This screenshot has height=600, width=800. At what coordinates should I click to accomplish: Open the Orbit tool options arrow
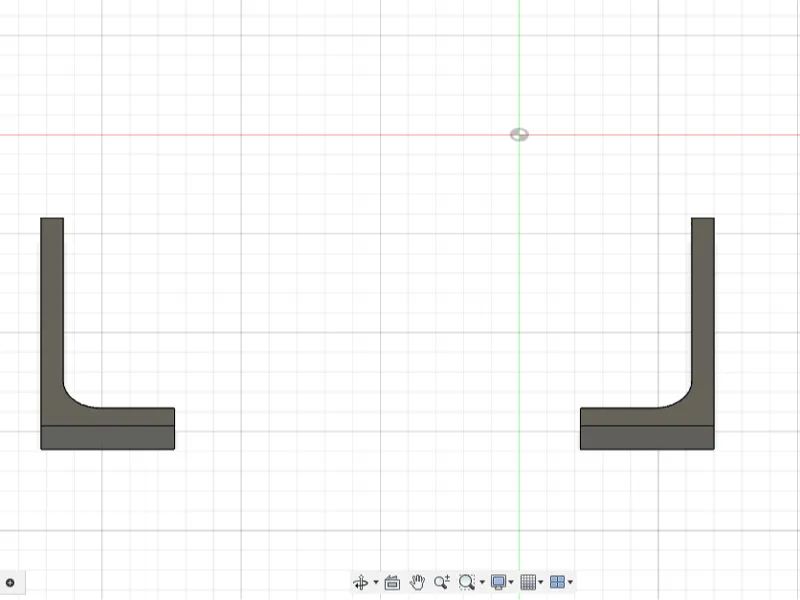(376, 582)
